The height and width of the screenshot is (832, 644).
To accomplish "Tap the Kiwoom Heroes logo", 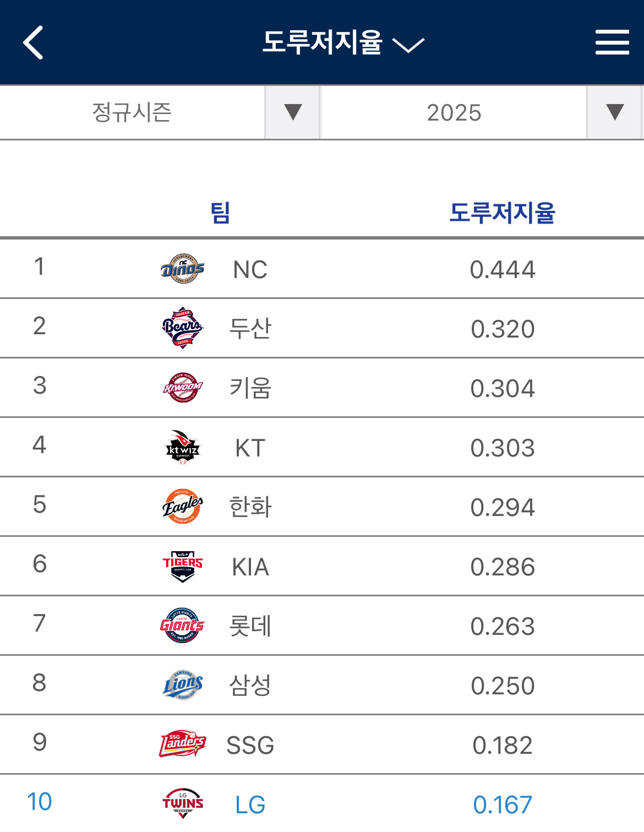I will click(183, 388).
